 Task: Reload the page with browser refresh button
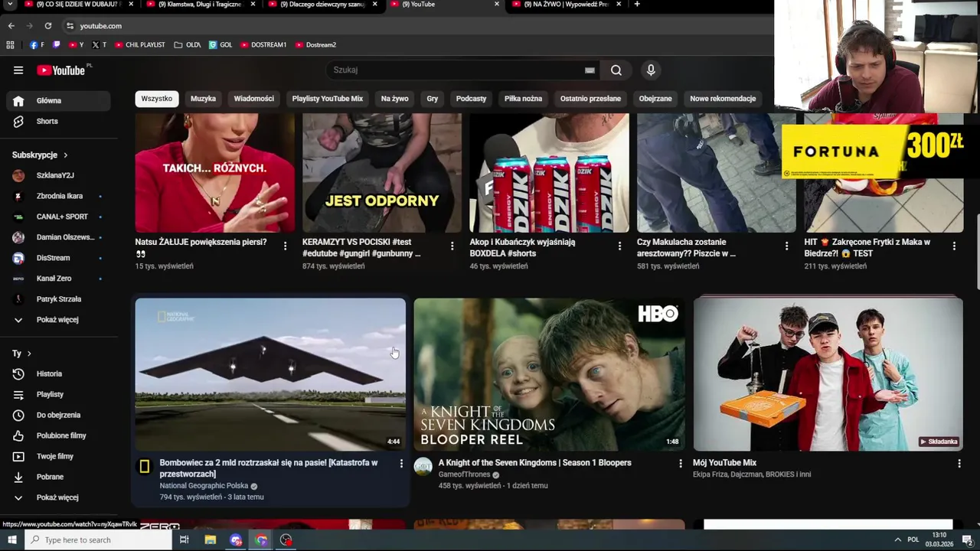tap(47, 26)
